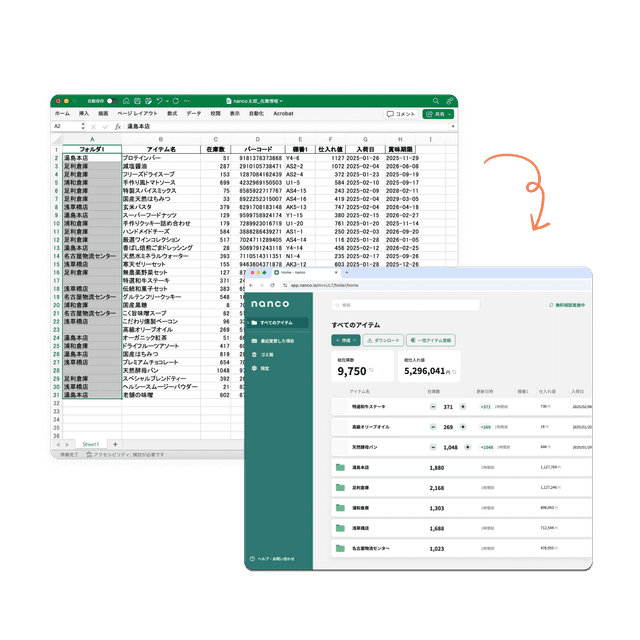640x640 pixels.
Task: Click the Excel home icon in title bar
Action: coord(126,101)
